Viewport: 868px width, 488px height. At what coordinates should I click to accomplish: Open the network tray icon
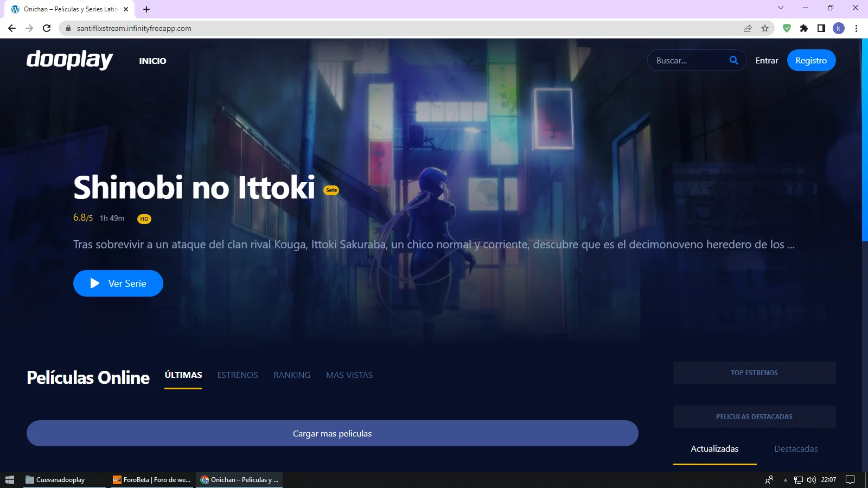pyautogui.click(x=799, y=480)
